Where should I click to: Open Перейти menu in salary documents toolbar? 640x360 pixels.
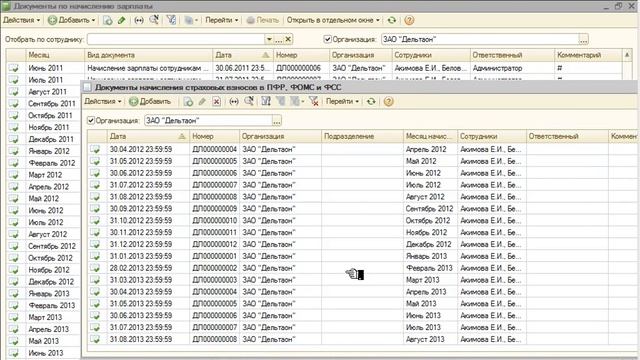click(222, 20)
